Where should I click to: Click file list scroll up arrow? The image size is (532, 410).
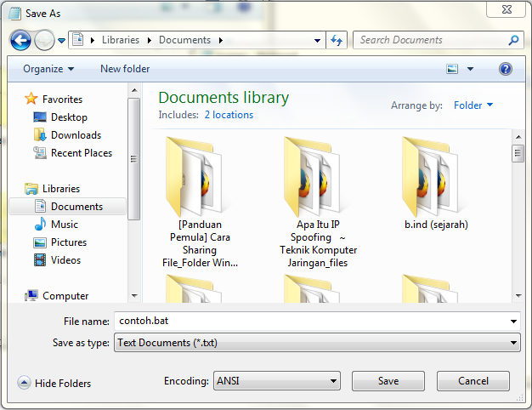[x=518, y=137]
